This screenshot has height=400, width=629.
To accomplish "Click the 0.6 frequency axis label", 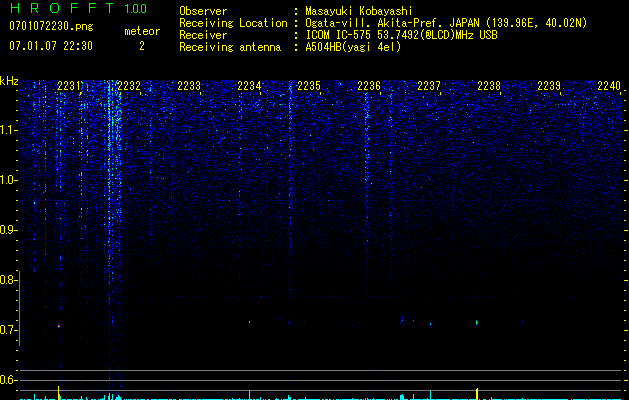I will (x=8, y=380).
